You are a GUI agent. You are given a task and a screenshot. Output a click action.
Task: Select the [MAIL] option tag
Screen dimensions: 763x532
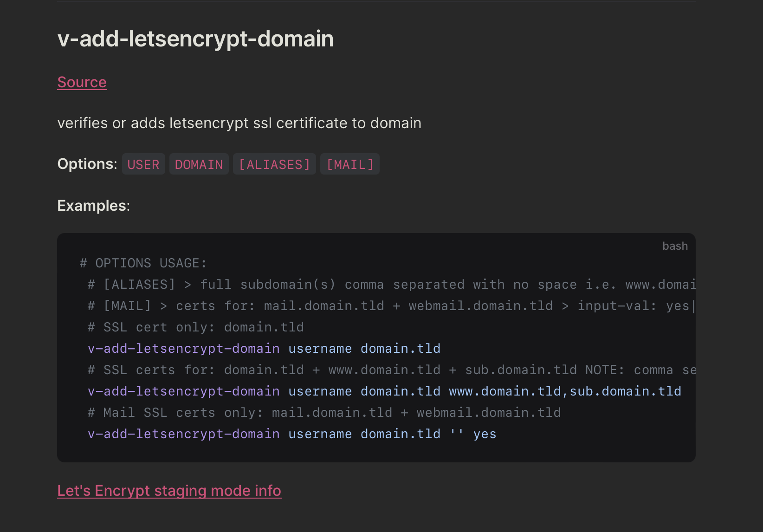click(350, 164)
